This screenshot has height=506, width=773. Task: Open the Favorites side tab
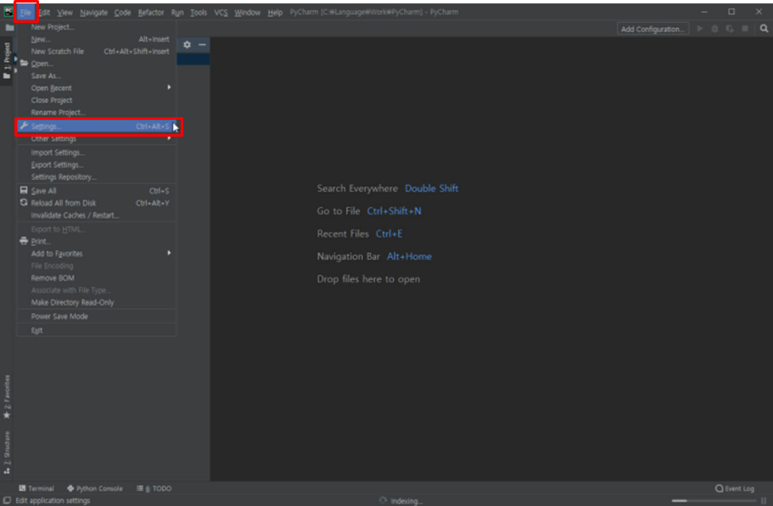pyautogui.click(x=6, y=397)
